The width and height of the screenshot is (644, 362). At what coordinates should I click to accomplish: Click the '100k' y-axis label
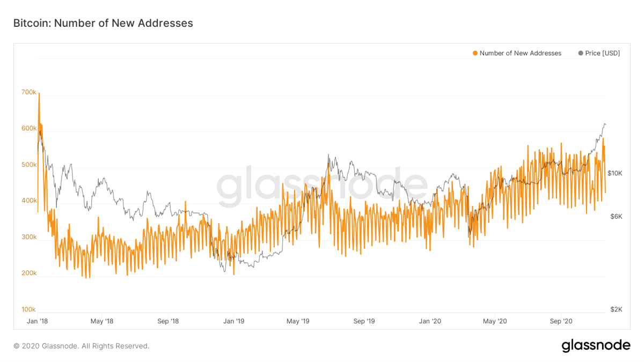tap(29, 309)
